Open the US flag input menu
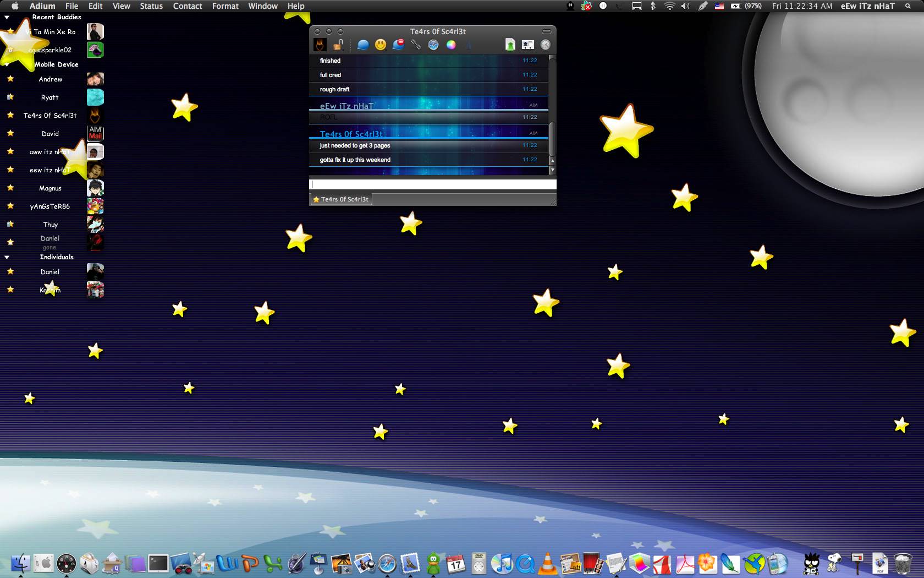The width and height of the screenshot is (924, 578). (x=719, y=6)
